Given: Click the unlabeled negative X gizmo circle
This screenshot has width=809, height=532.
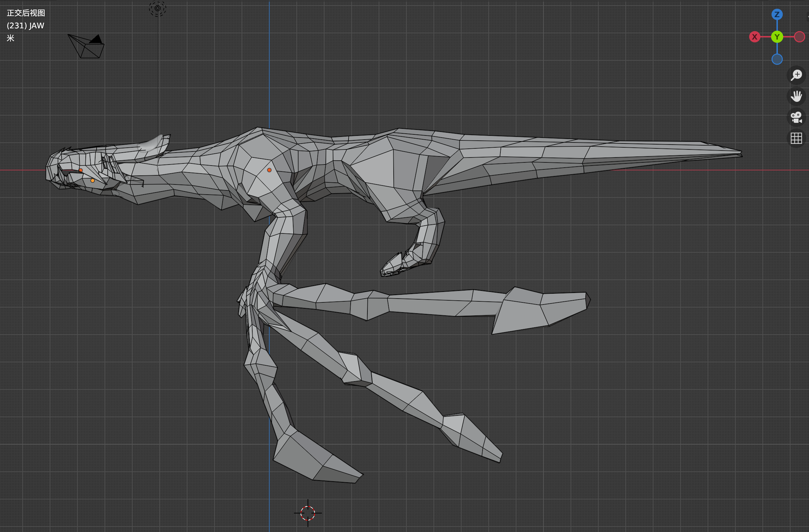Looking at the screenshot, I should (x=799, y=37).
